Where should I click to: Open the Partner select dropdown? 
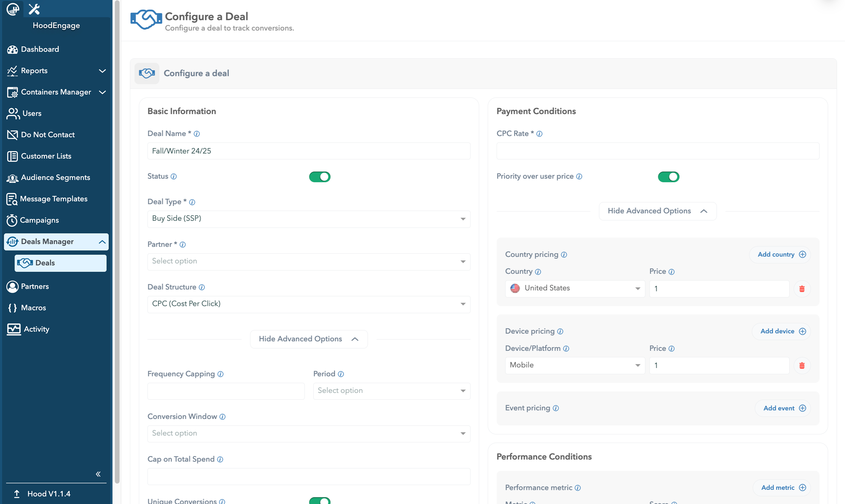click(x=309, y=262)
